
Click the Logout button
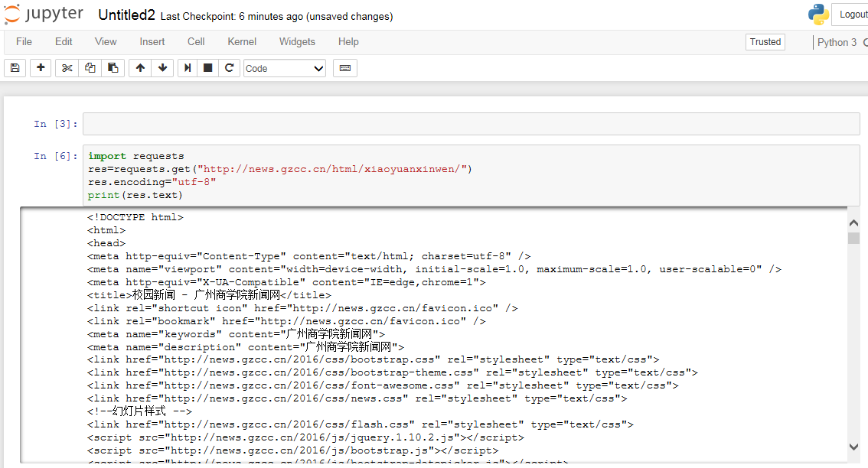pyautogui.click(x=851, y=15)
